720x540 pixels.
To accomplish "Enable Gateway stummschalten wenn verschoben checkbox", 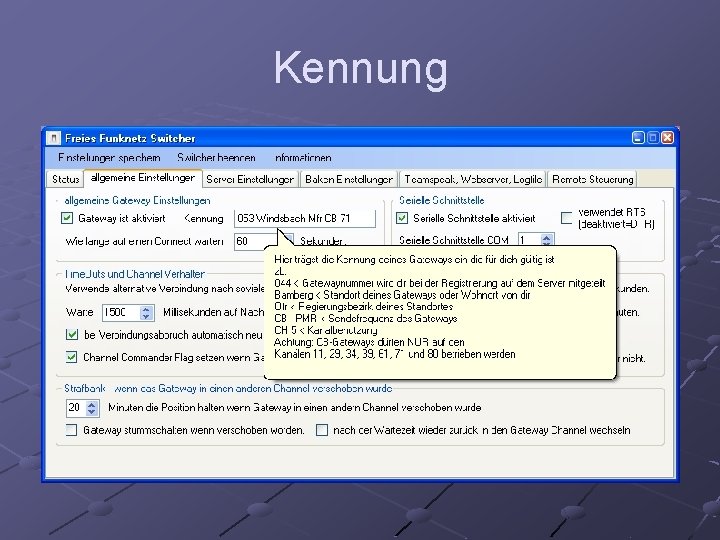I will click(71, 430).
